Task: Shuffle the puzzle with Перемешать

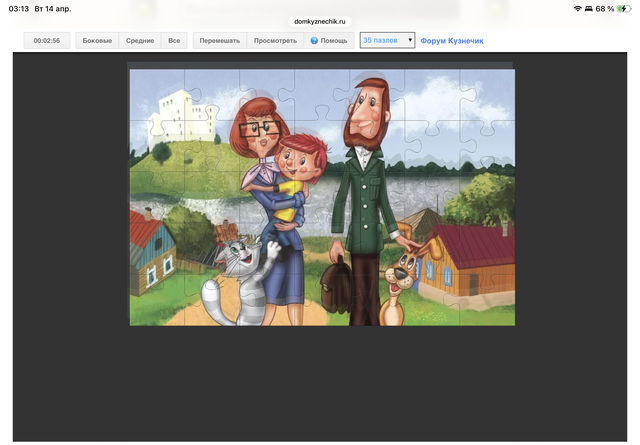Action: [x=219, y=41]
